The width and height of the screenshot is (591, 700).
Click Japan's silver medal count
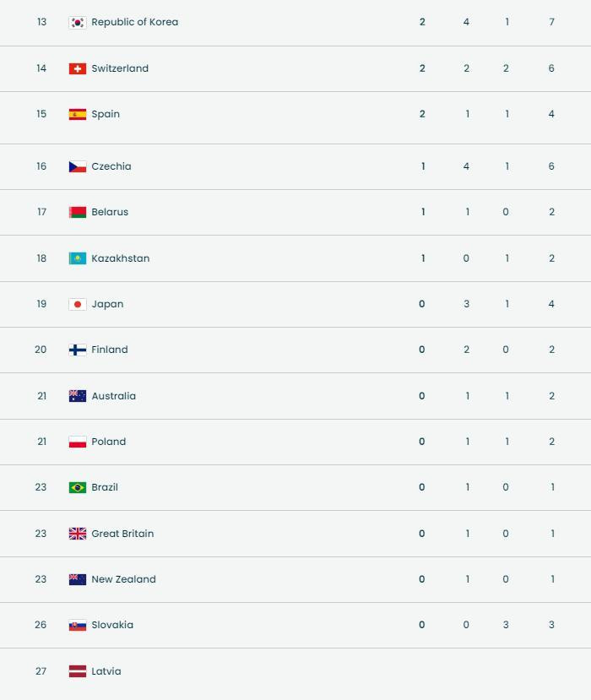click(466, 304)
